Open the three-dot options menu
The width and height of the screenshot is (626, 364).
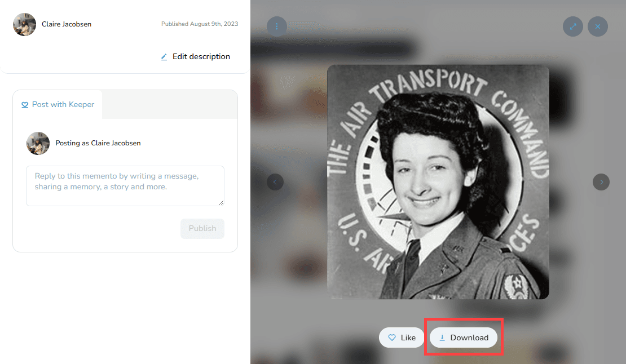point(277,26)
